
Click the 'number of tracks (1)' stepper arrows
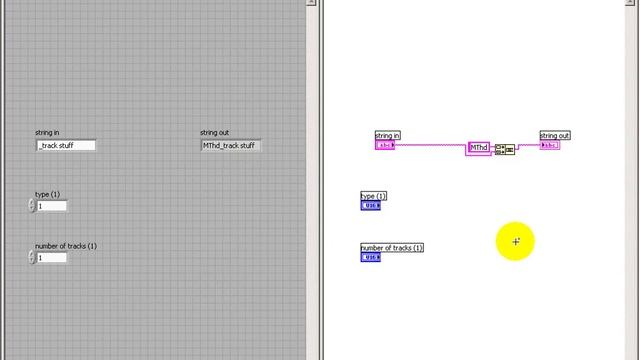tap(32, 257)
